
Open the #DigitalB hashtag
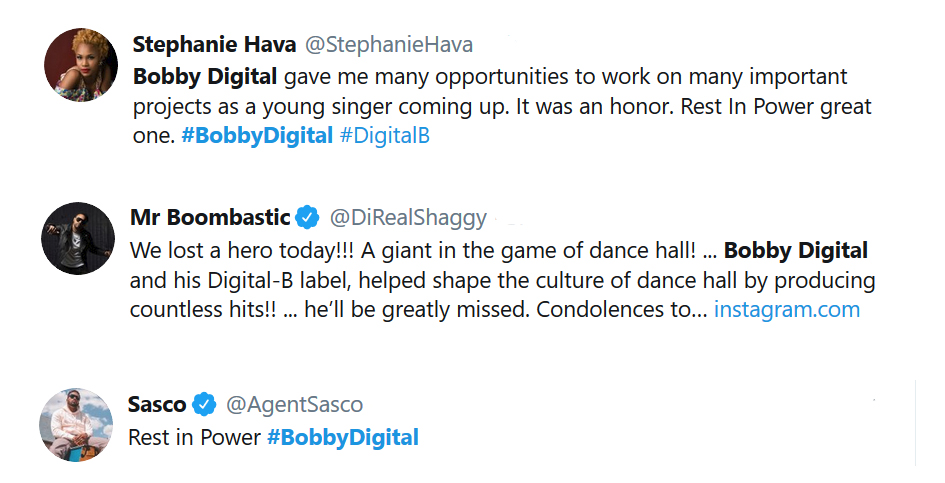[385, 136]
